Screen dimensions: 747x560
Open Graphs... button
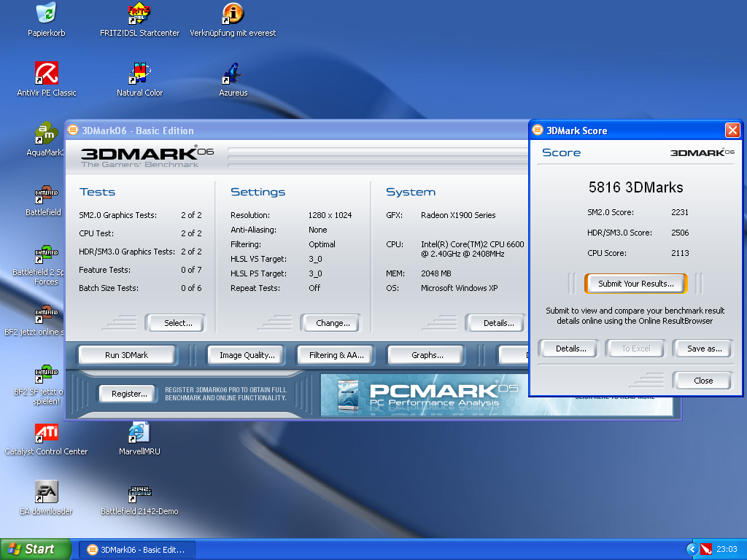coord(427,355)
